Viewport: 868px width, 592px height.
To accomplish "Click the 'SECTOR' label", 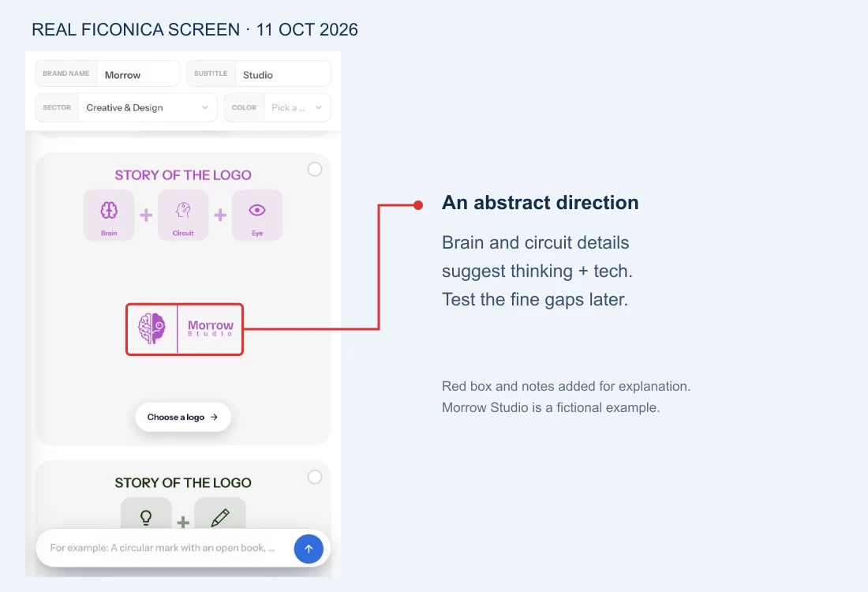I will [57, 107].
